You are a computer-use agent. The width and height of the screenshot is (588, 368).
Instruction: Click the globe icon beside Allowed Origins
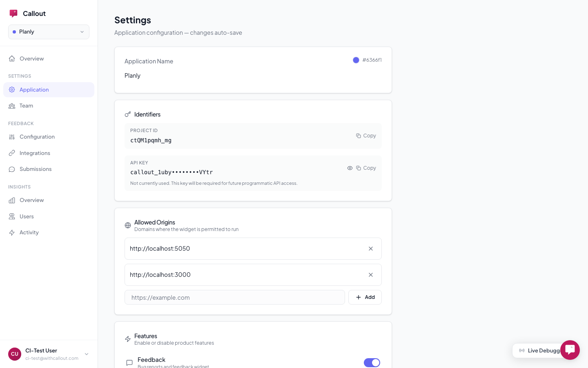point(128,225)
